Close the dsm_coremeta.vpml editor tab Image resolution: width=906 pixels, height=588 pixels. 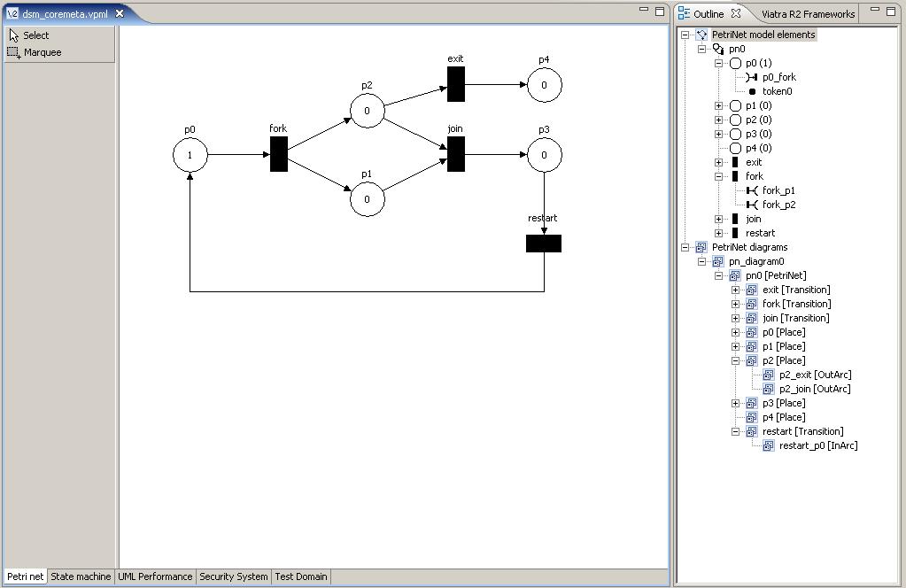(120, 13)
